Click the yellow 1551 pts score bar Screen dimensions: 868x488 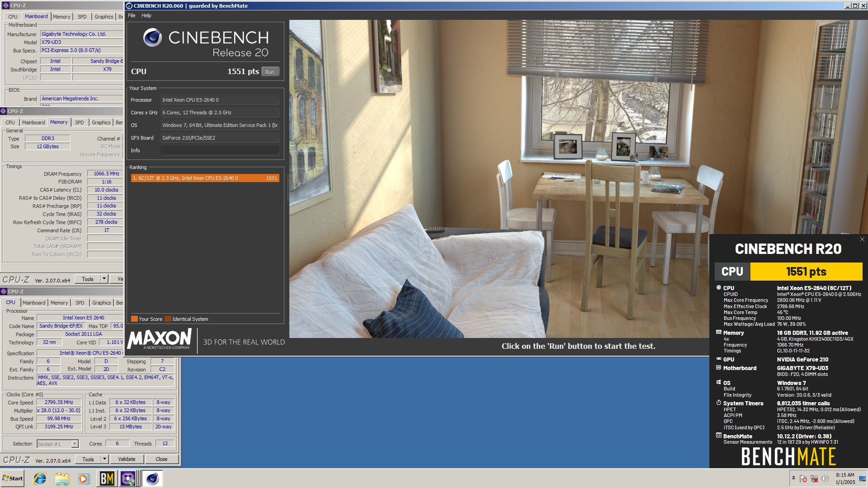click(806, 272)
